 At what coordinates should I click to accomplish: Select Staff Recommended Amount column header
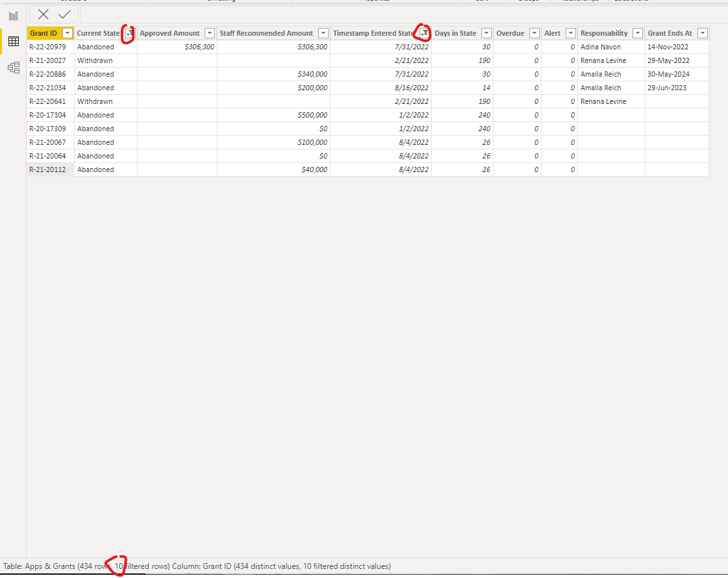tap(266, 33)
